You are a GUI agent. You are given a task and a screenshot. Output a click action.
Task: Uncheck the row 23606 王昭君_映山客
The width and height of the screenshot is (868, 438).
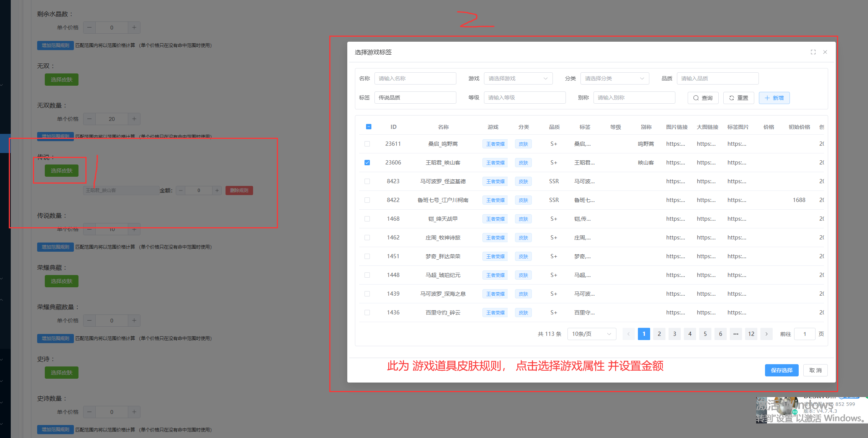coord(367,163)
